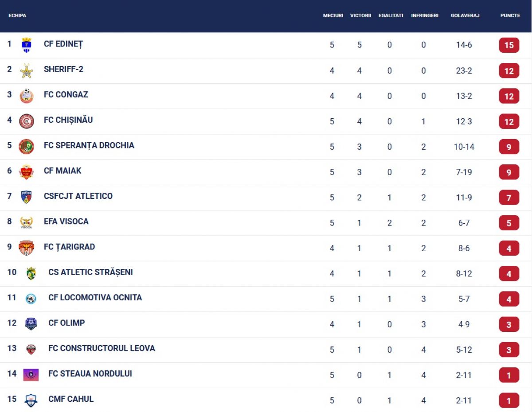The width and height of the screenshot is (532, 412).
Task: Click the CMF Cahul shield icon
Action: point(31,400)
